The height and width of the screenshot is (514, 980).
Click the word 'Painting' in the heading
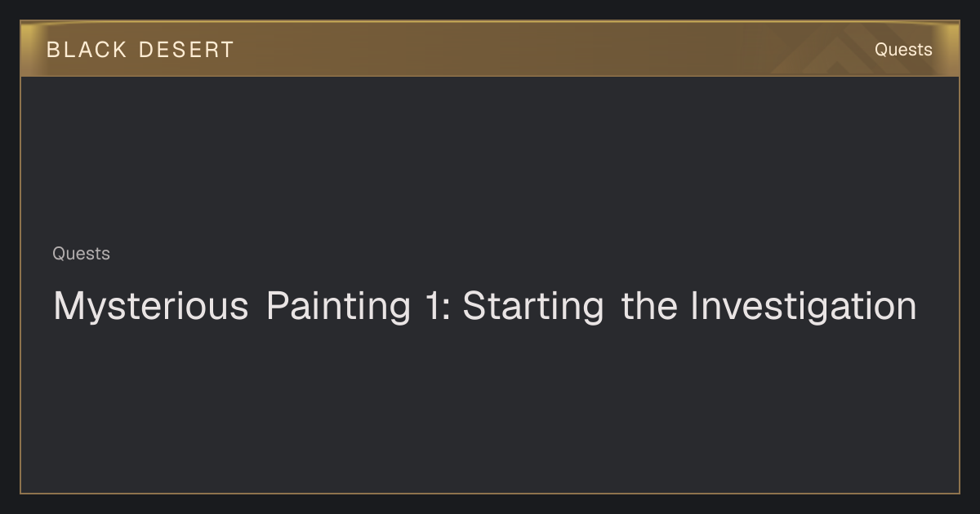tap(338, 307)
